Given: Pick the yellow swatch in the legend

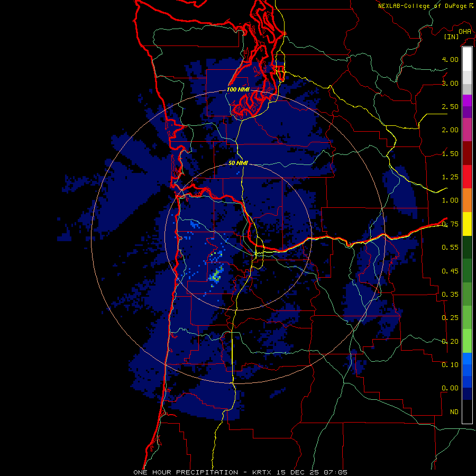Looking at the screenshot, I should pos(467,224).
